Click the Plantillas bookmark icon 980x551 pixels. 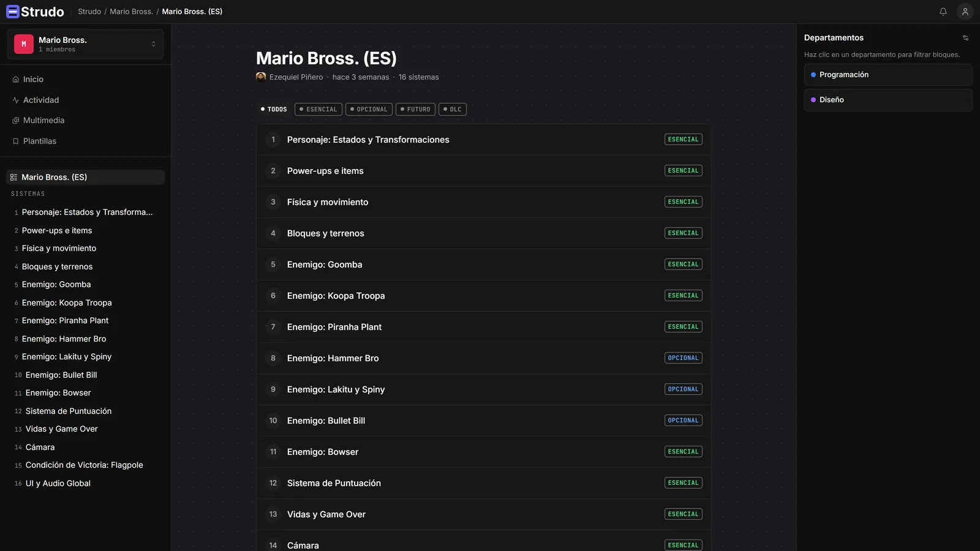point(16,141)
